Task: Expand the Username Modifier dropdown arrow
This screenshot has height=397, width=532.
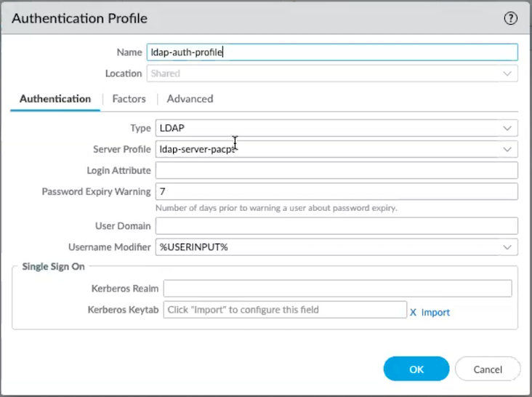Action: pos(507,247)
